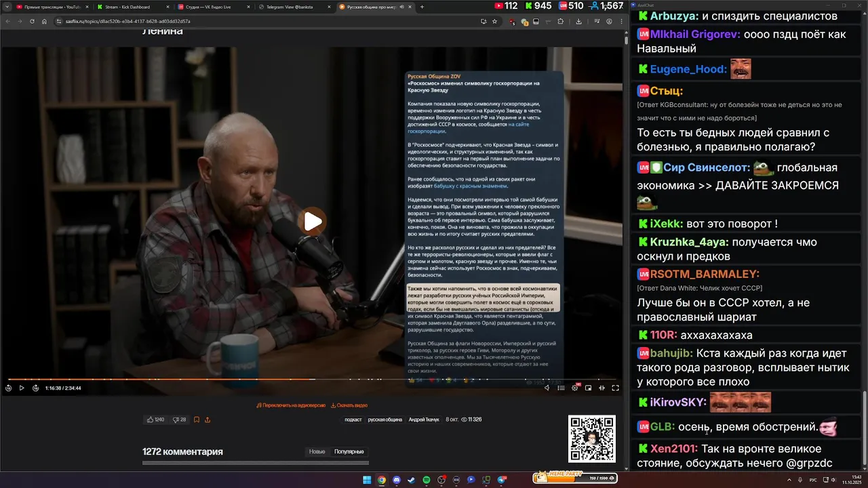
Task: Share the video with the share icon
Action: pos(208,420)
